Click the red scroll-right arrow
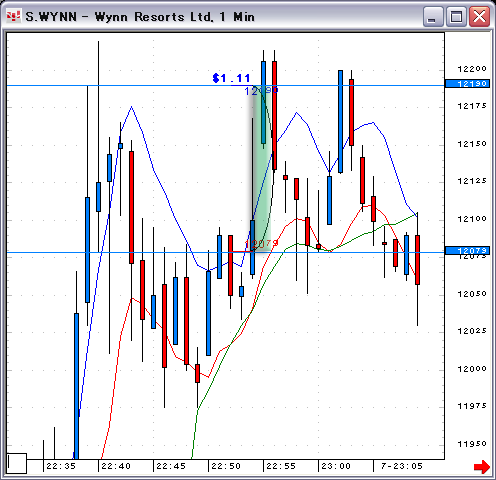The width and height of the screenshot is (496, 480). (x=482, y=466)
